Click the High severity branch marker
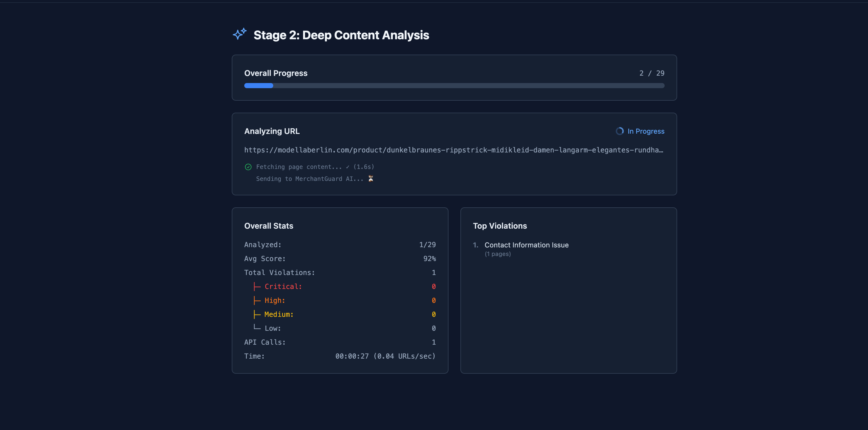868x430 pixels. tap(256, 300)
